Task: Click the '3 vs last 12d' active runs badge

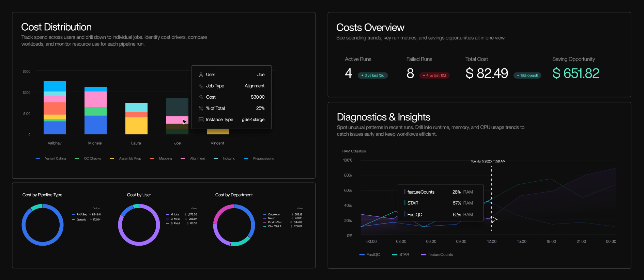Action: pos(372,76)
